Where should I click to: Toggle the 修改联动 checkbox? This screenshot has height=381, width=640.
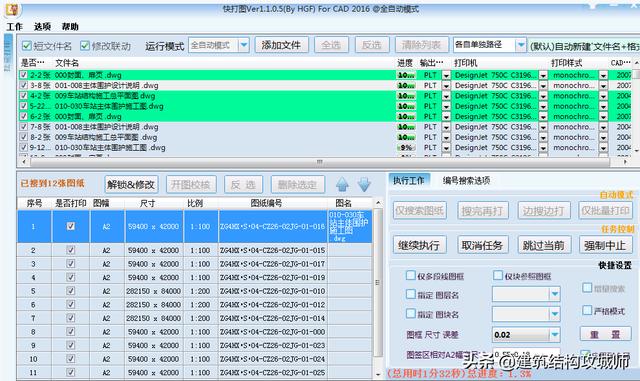(x=85, y=46)
